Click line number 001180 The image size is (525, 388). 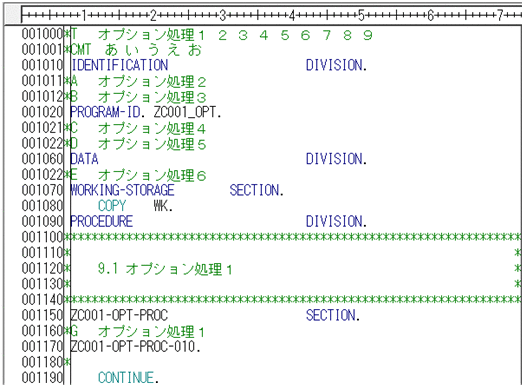(42, 362)
